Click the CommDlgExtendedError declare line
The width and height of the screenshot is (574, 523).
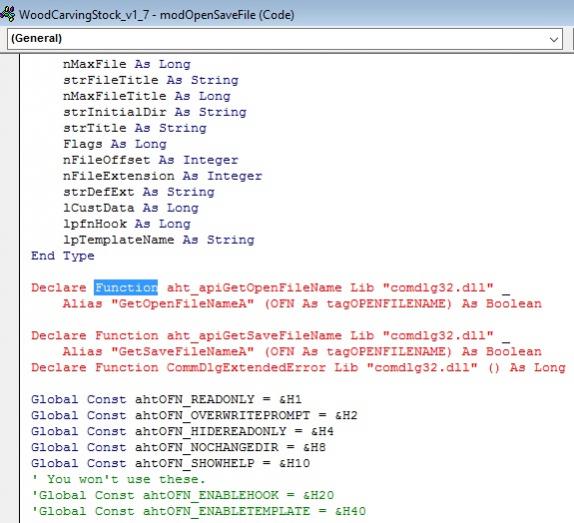click(298, 367)
